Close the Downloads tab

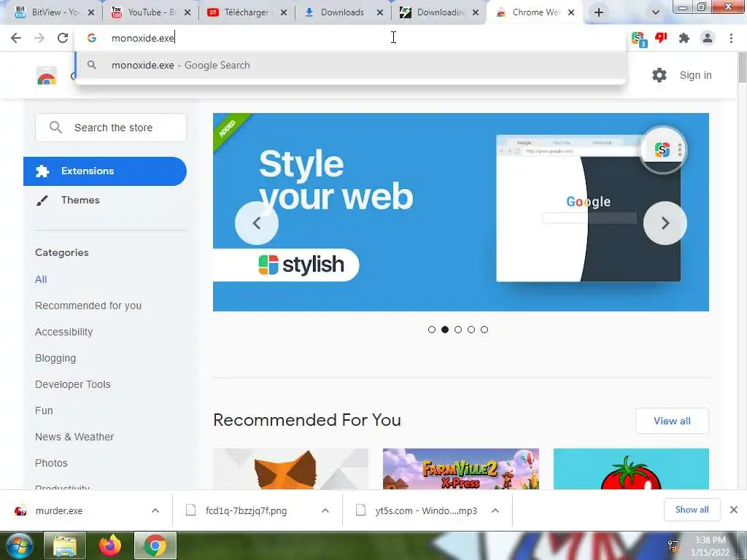point(379,12)
